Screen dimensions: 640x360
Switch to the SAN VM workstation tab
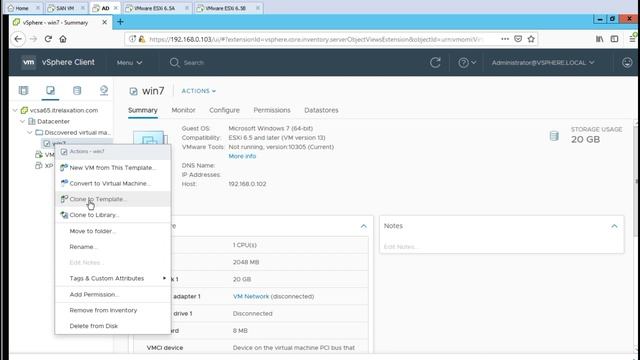[x=65, y=8]
